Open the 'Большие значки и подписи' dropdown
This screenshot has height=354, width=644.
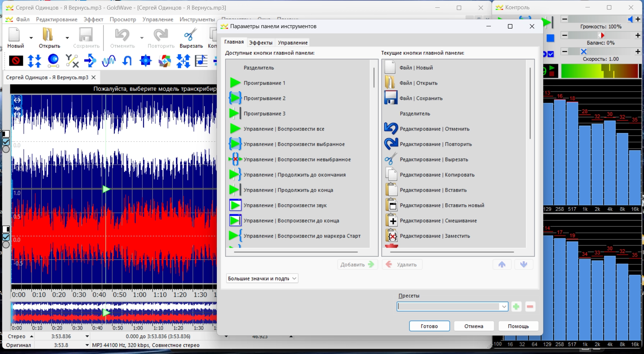click(x=262, y=278)
